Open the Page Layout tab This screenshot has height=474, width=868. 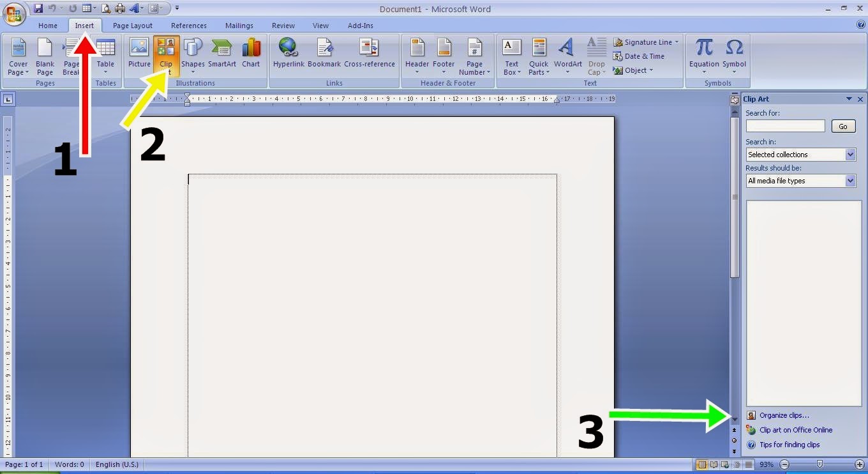click(133, 26)
